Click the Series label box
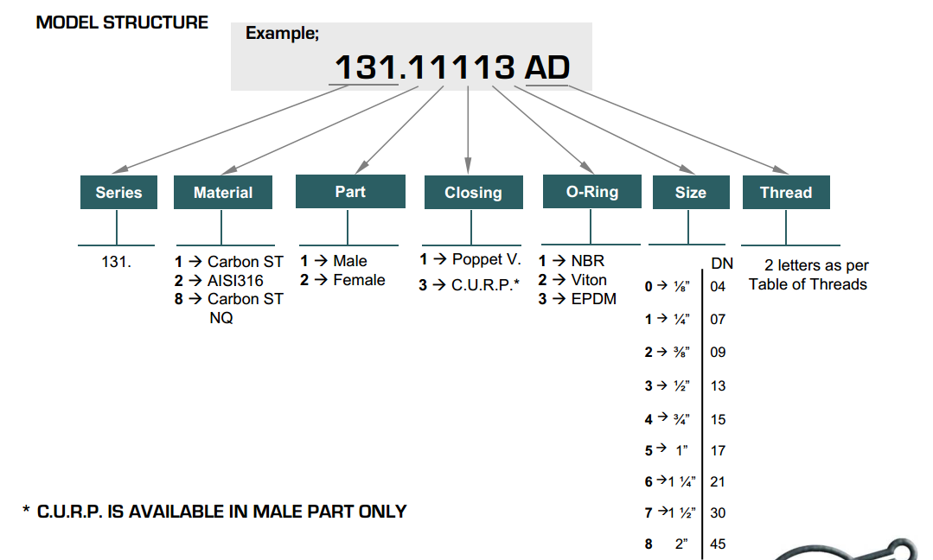 click(x=118, y=193)
